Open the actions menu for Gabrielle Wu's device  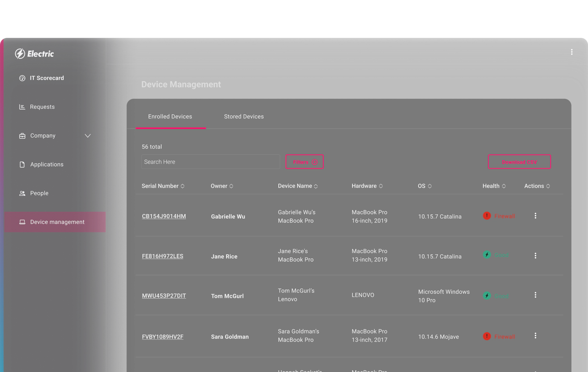[536, 216]
